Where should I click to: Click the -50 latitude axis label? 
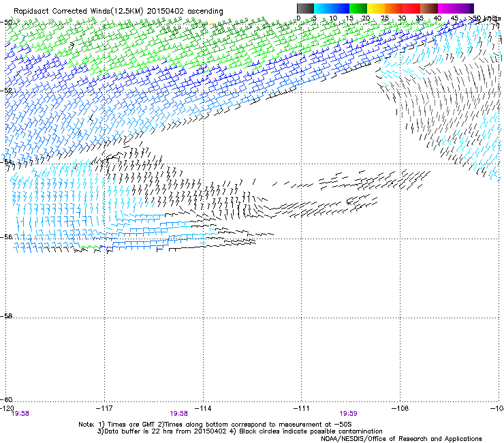point(7,22)
